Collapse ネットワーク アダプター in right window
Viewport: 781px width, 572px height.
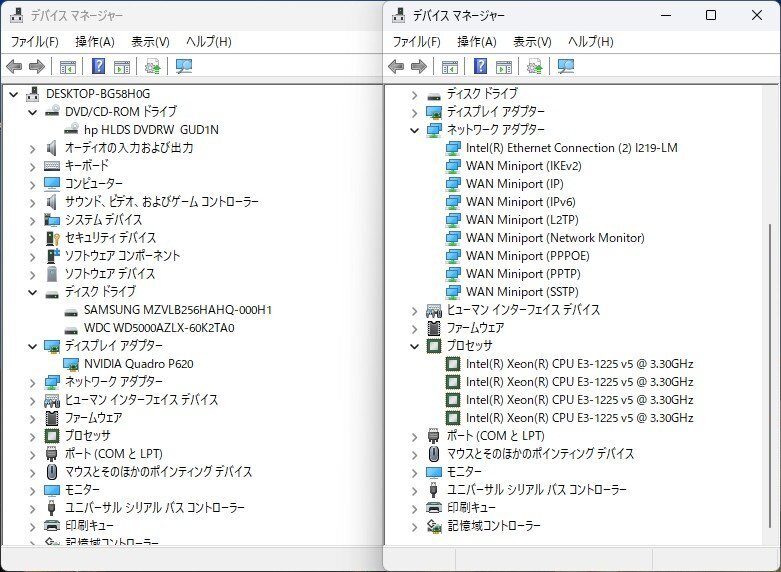(x=414, y=131)
